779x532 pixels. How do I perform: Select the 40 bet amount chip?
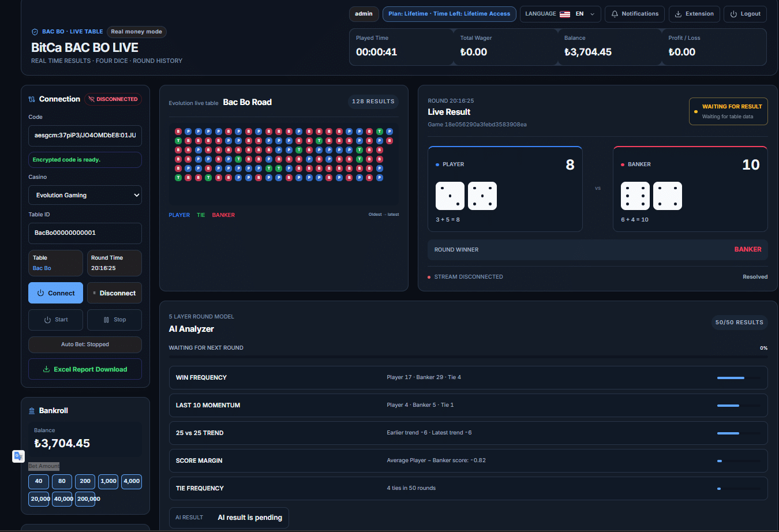(x=39, y=481)
